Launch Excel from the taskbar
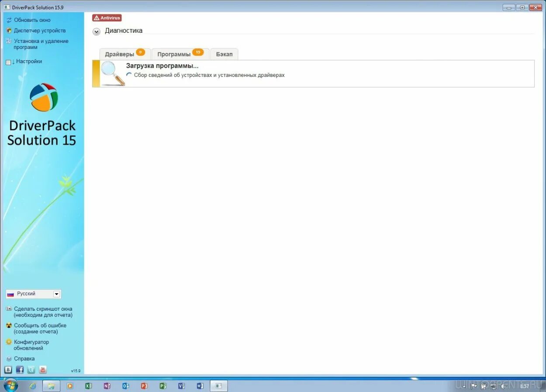The width and height of the screenshot is (546, 392). (x=88, y=386)
